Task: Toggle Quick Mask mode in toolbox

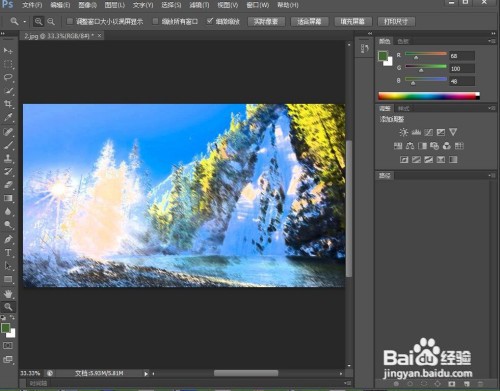Action: point(8,346)
